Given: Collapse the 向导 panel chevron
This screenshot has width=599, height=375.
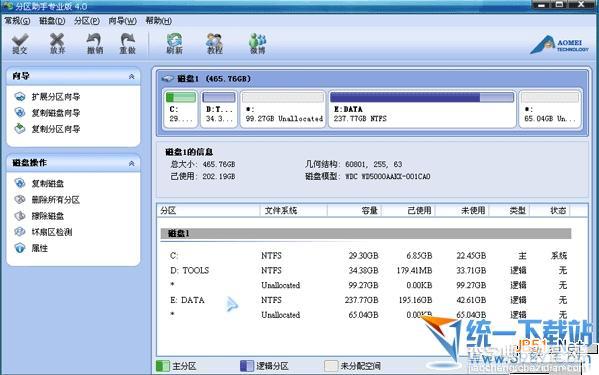Looking at the screenshot, I should (x=131, y=77).
